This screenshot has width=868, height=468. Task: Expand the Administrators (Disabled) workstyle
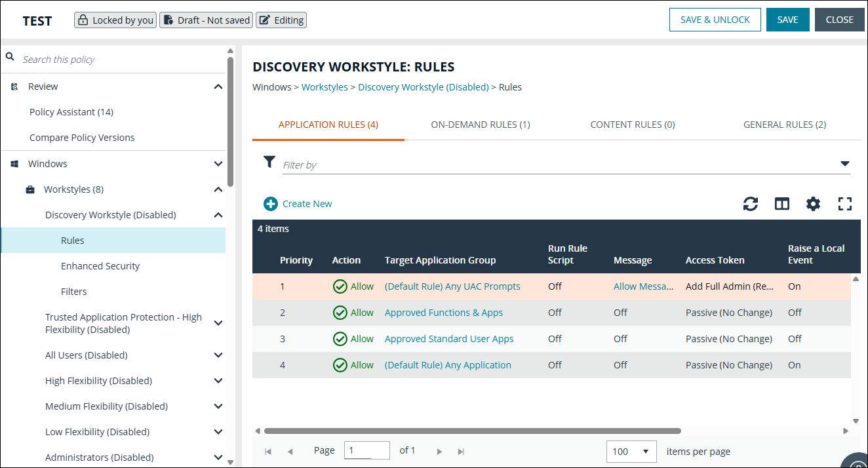[x=218, y=457]
